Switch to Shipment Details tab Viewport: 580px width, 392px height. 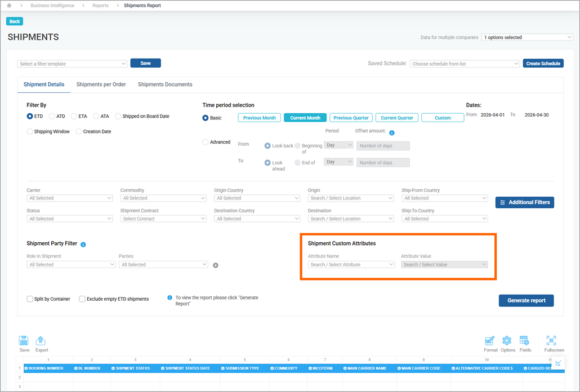tap(44, 84)
